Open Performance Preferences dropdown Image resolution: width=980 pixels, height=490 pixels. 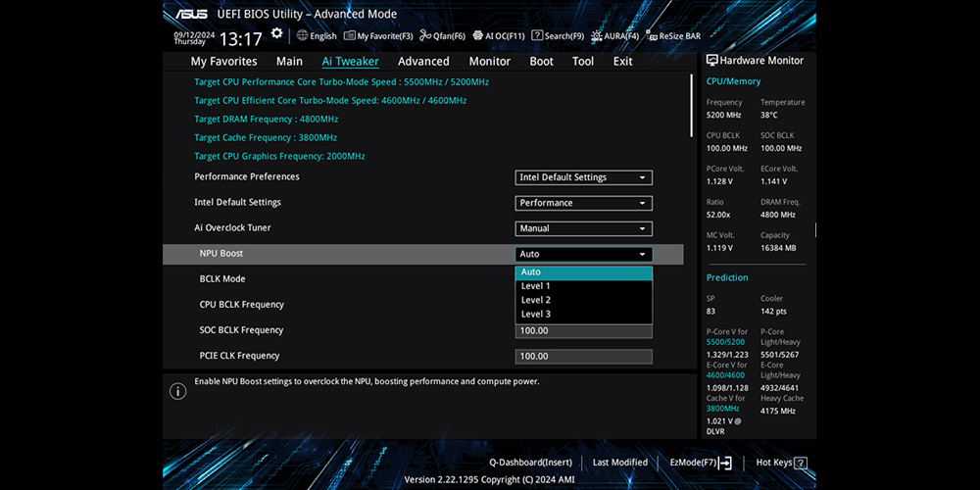(584, 177)
